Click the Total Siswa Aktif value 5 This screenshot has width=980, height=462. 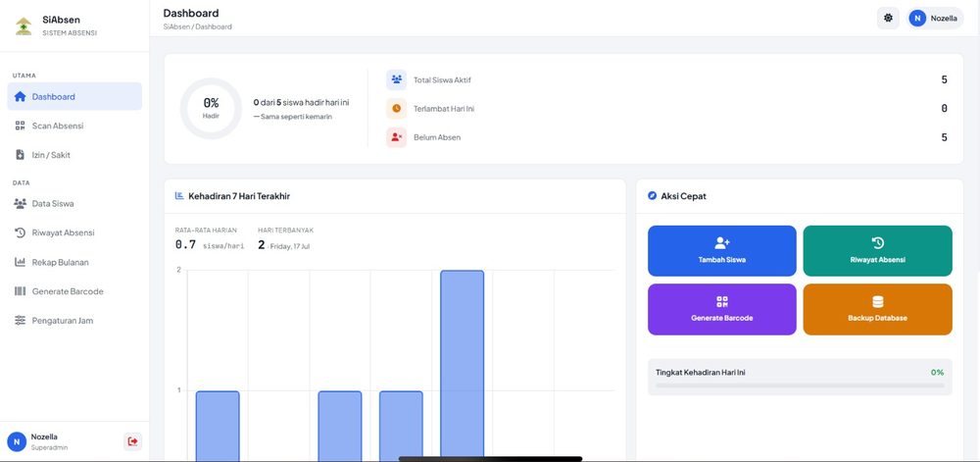pyautogui.click(x=944, y=79)
